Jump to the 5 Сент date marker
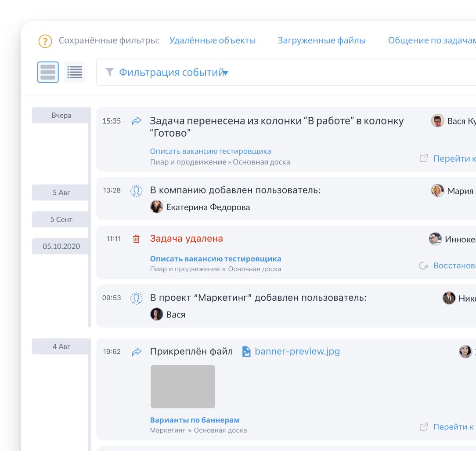 pyautogui.click(x=61, y=219)
